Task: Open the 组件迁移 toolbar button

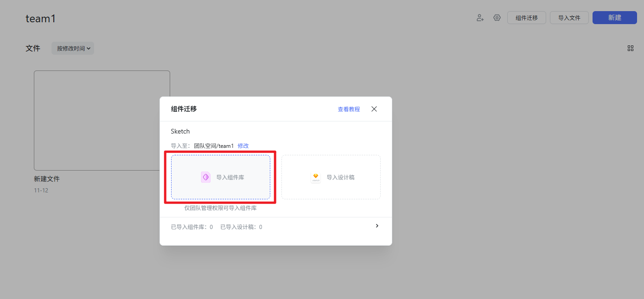Action: coord(527,17)
